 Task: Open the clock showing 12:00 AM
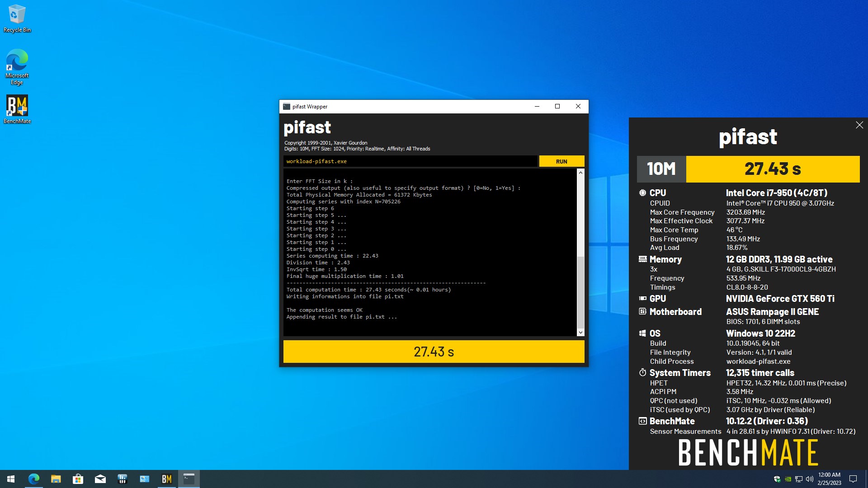click(x=829, y=479)
